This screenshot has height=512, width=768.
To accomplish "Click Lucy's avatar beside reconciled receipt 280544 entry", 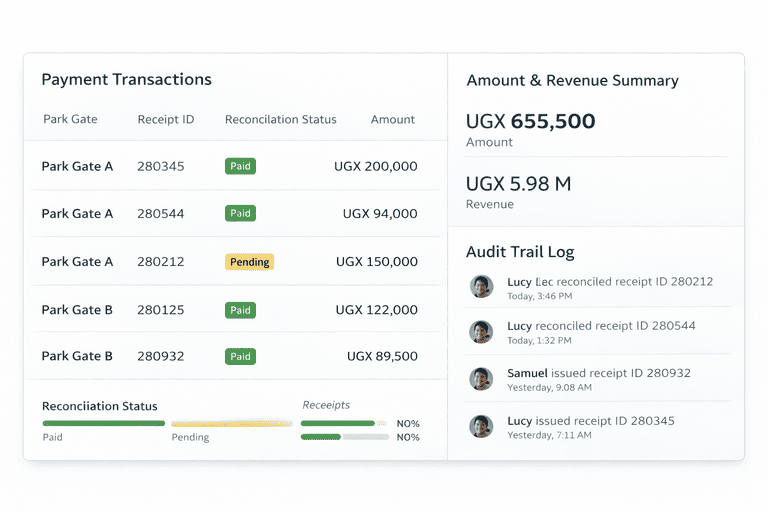I will 482,332.
